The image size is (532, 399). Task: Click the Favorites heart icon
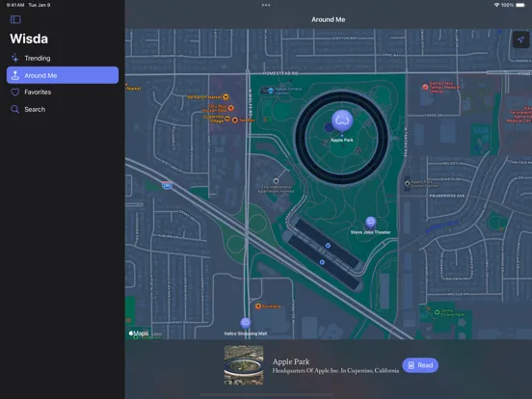(14, 93)
